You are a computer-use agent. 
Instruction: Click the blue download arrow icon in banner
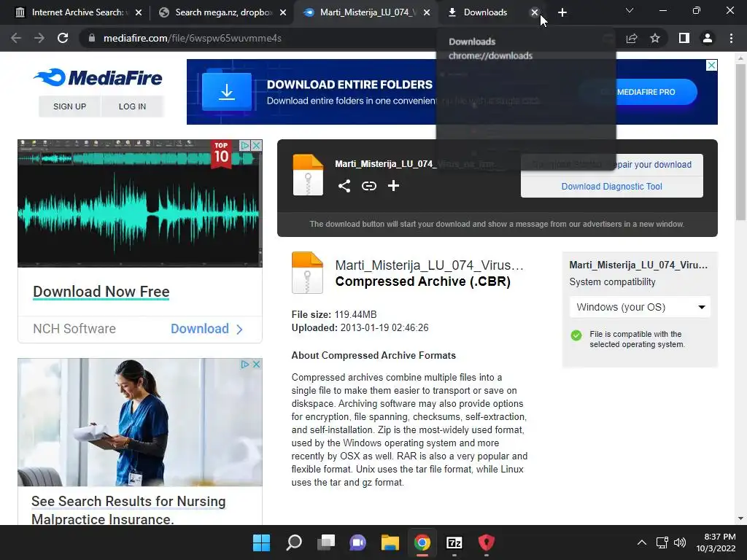point(227,91)
